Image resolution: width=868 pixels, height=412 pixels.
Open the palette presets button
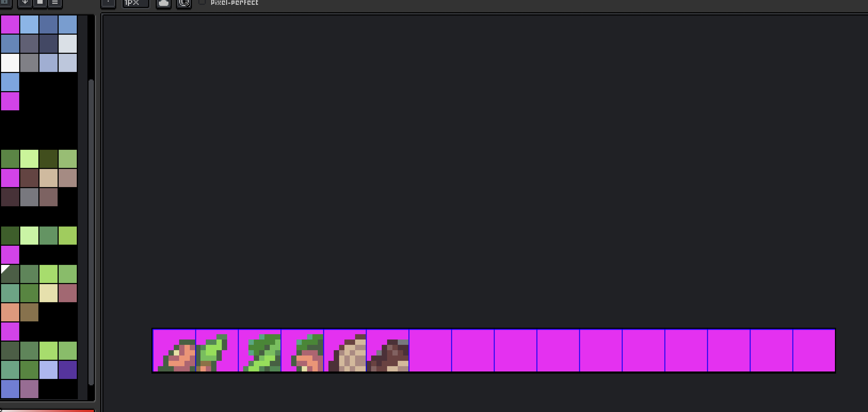pos(40,3)
